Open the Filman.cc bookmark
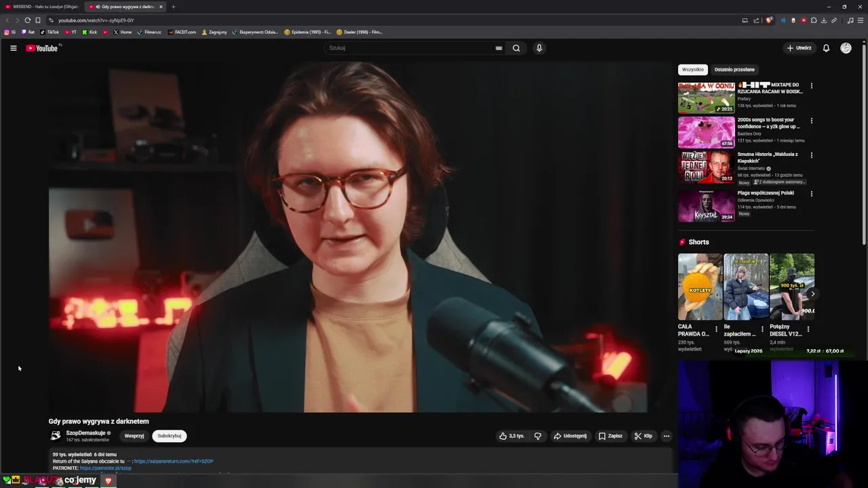The width and height of the screenshot is (868, 488). pos(149,32)
